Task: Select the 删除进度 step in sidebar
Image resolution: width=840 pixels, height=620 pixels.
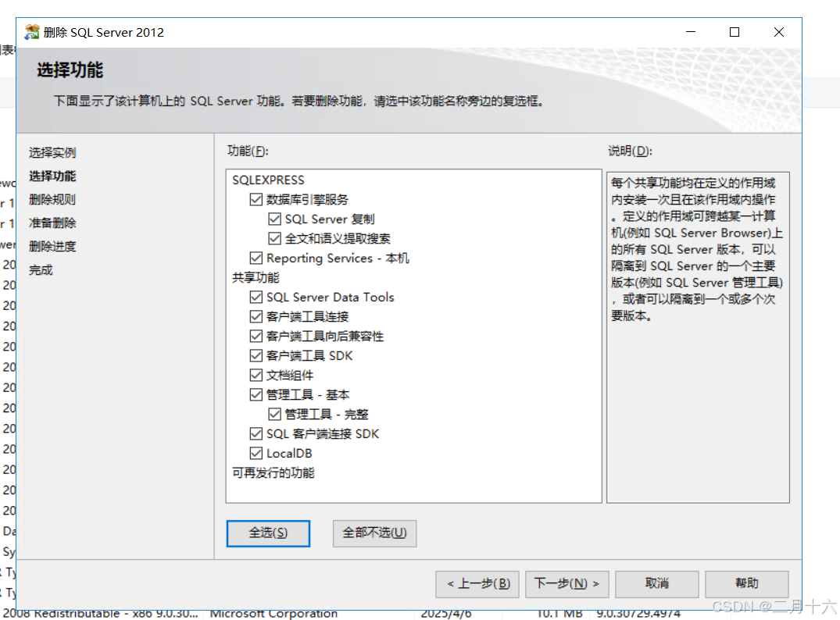Action: pos(52,246)
